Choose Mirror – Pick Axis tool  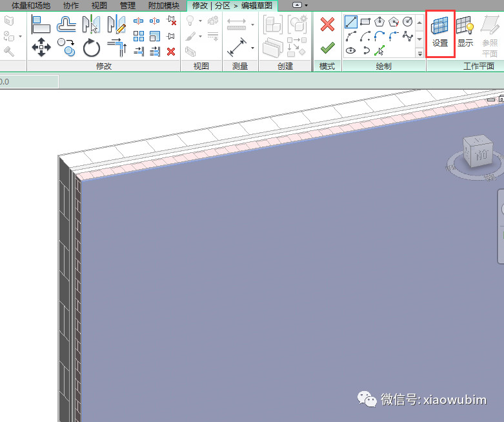[x=91, y=25]
